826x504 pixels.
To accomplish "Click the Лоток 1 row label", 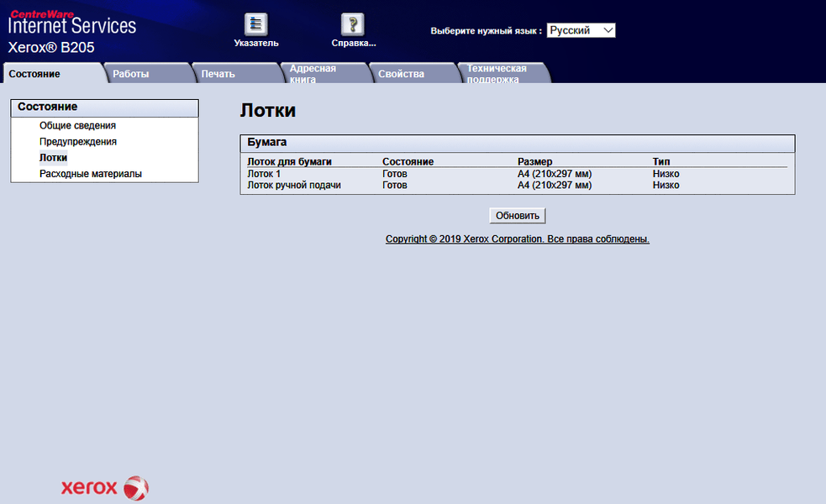I will point(264,174).
